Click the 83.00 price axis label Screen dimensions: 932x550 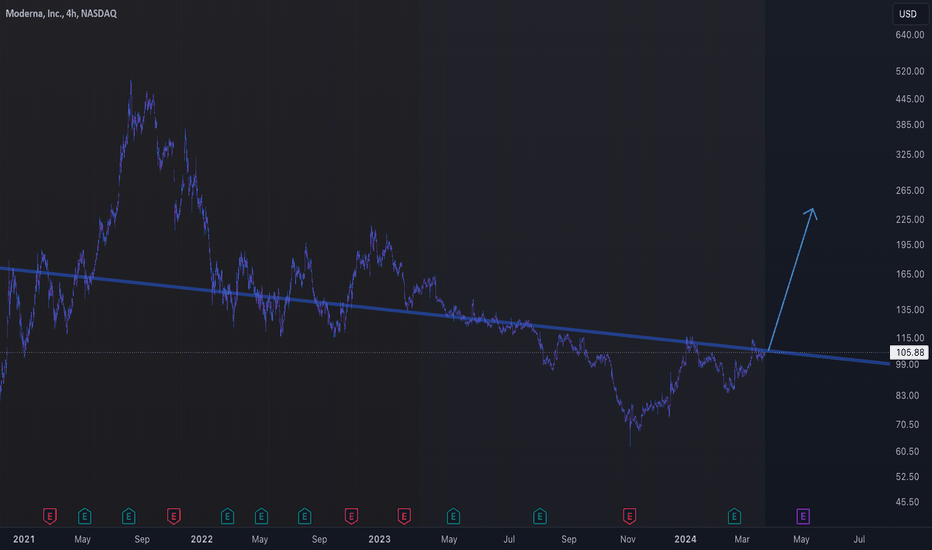click(908, 395)
